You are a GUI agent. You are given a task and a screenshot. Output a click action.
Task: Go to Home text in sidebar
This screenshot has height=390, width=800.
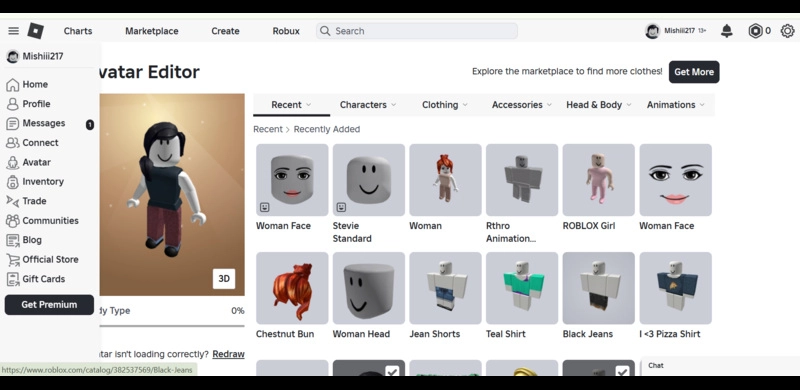coord(35,85)
